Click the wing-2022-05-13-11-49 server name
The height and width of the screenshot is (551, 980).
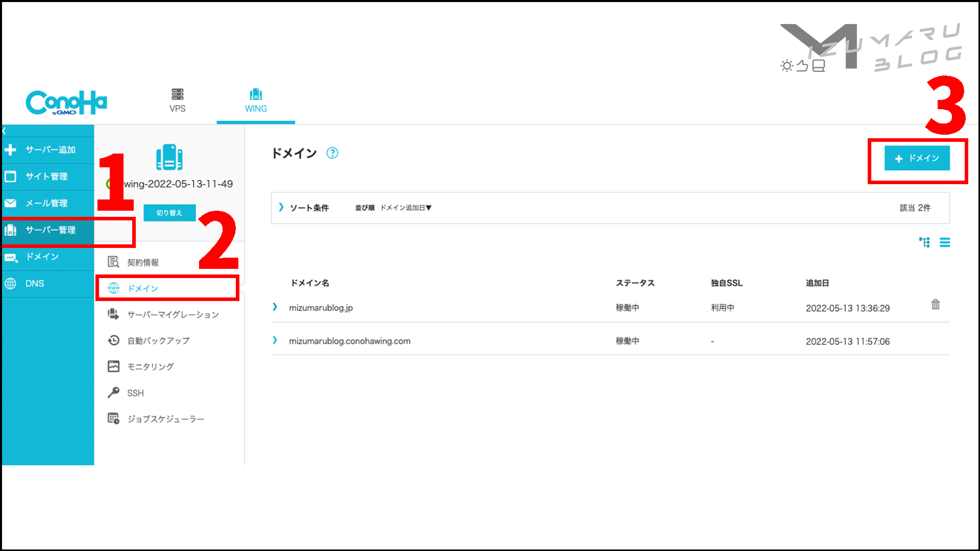point(178,184)
